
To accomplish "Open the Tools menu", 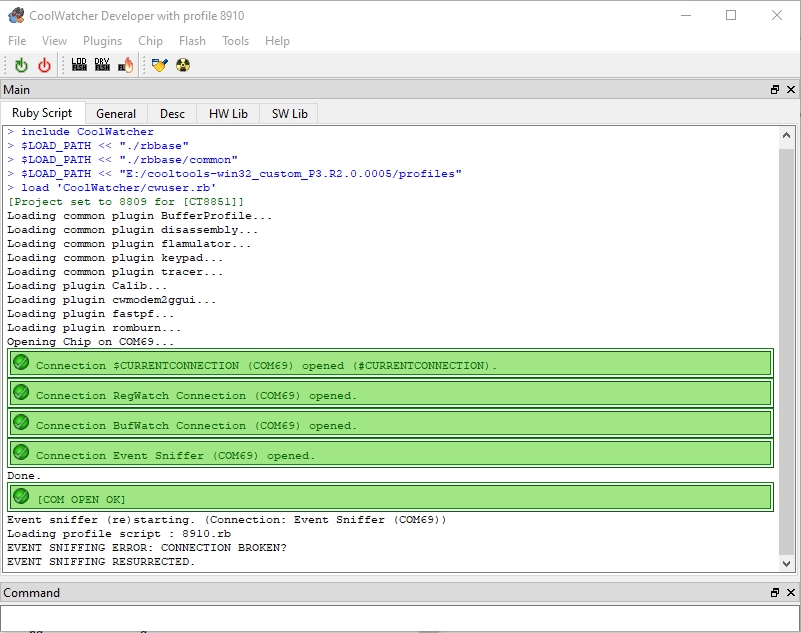I will (235, 41).
